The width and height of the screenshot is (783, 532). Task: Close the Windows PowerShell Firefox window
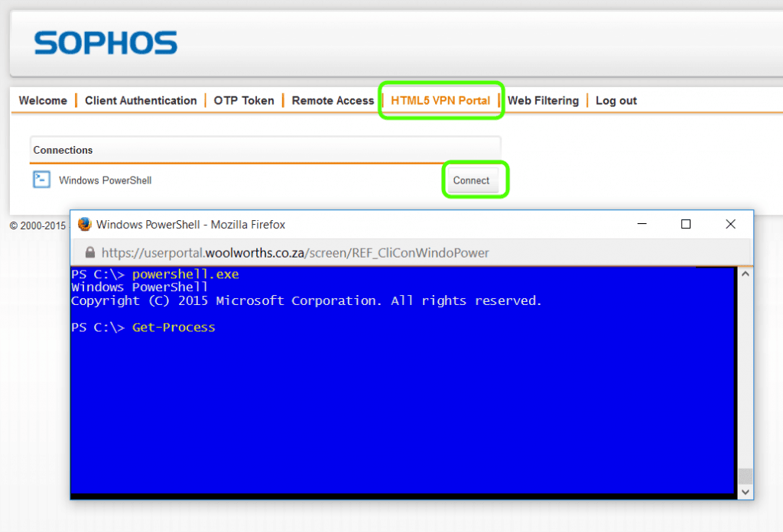tap(730, 224)
